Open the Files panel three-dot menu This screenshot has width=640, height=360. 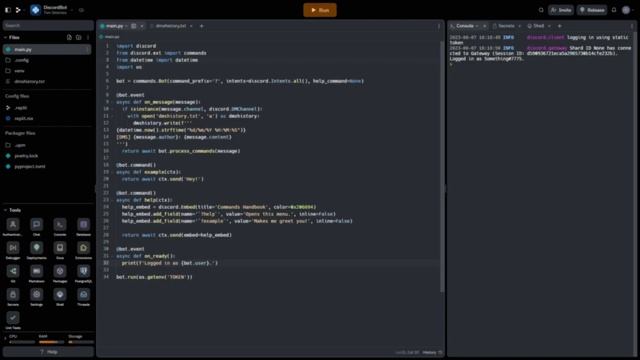tap(88, 37)
